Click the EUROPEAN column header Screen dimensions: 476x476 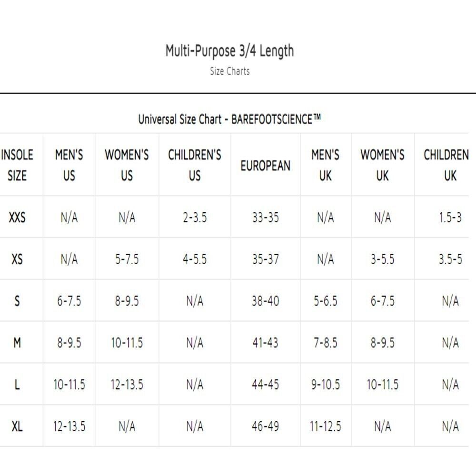click(265, 166)
